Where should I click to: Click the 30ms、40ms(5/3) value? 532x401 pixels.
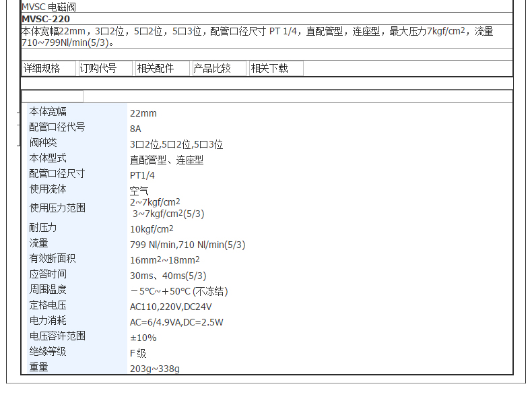point(168,276)
